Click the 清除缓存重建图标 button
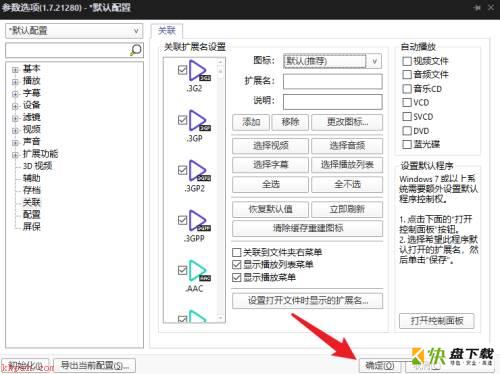Screen dimensions: 500x374 pos(307,228)
